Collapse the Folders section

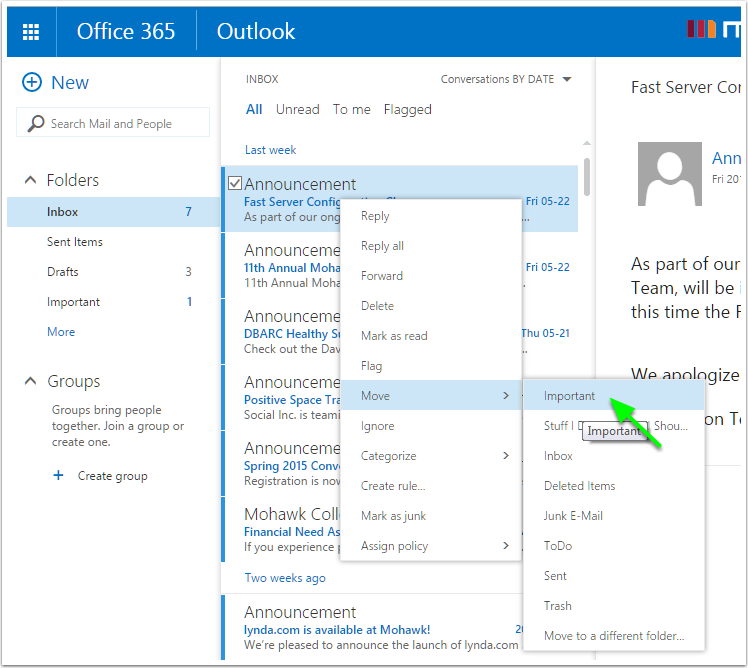click(x=30, y=181)
